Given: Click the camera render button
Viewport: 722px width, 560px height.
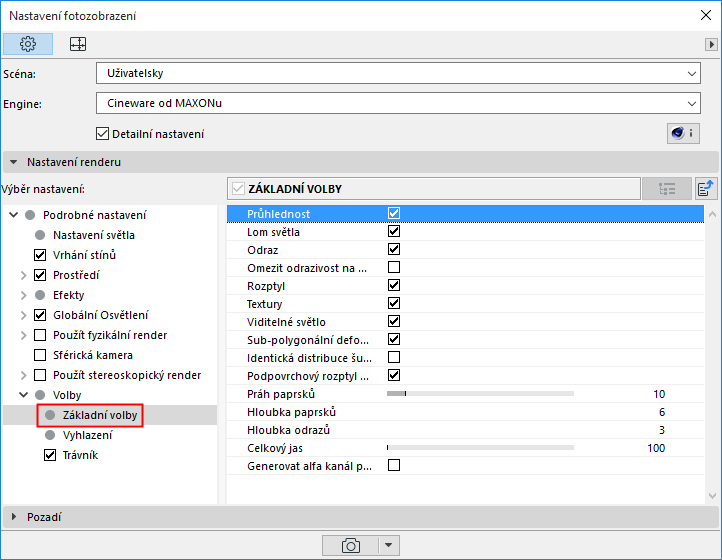Looking at the screenshot, I should [x=350, y=546].
